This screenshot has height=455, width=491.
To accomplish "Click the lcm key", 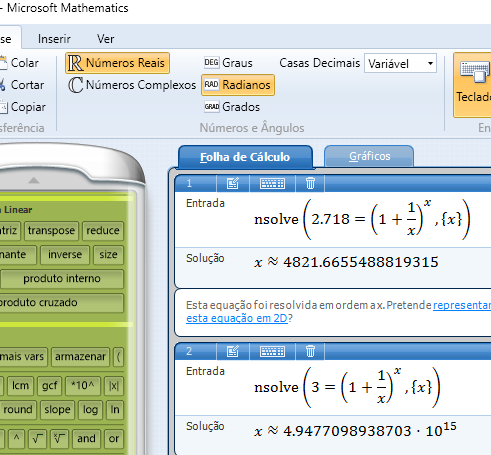I will coord(20,386).
